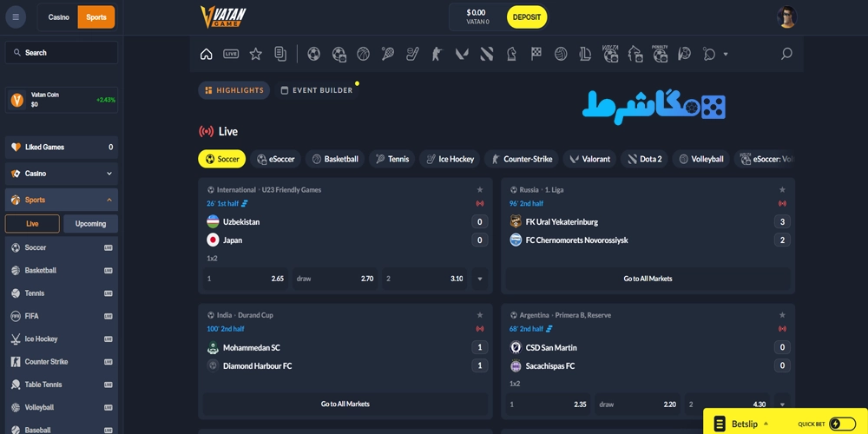
Task: Select the Basketball icon in the sports toolbar
Action: [363, 54]
